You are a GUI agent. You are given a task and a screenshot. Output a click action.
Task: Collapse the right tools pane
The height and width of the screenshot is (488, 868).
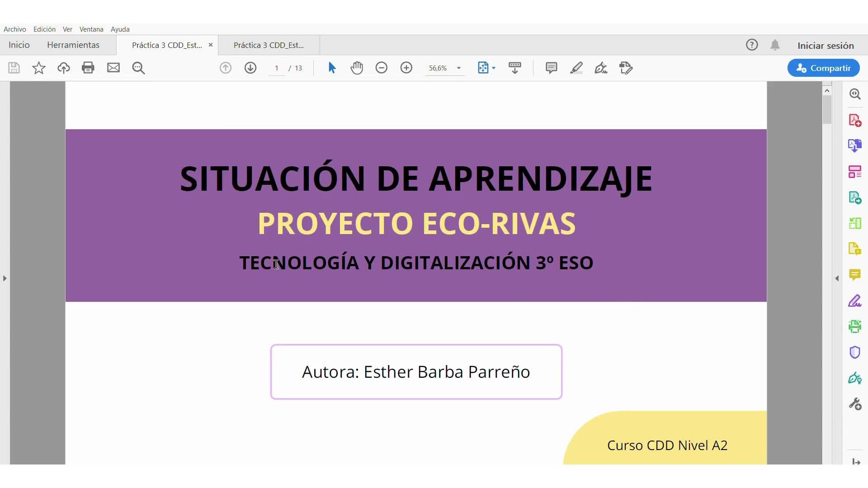[837, 278]
